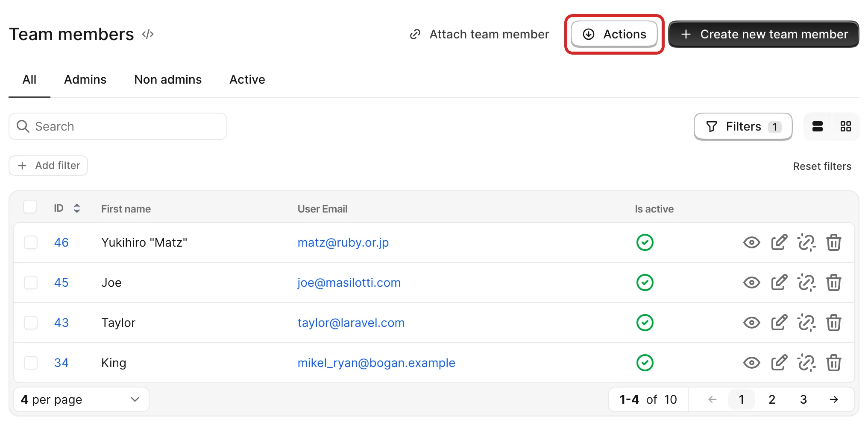This screenshot has width=868, height=431.
Task: Click Create new team member button
Action: pos(764,34)
